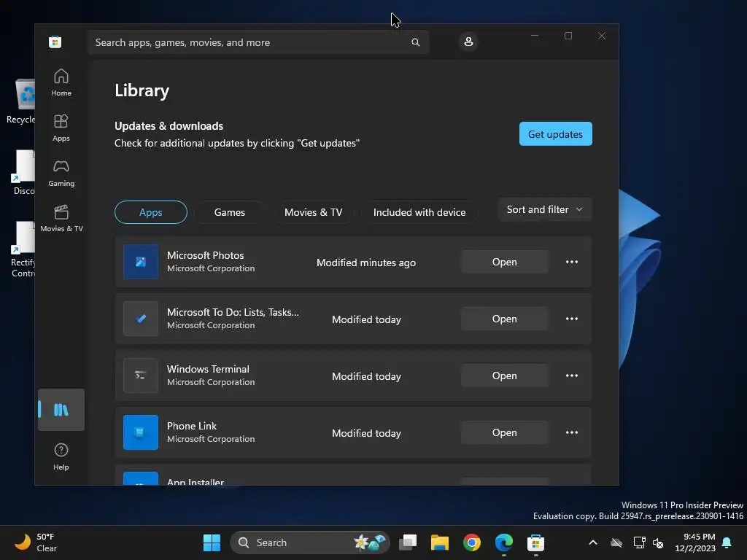Click the Microsoft Photos app icon
Image resolution: width=747 pixels, height=560 pixels.
click(x=141, y=262)
